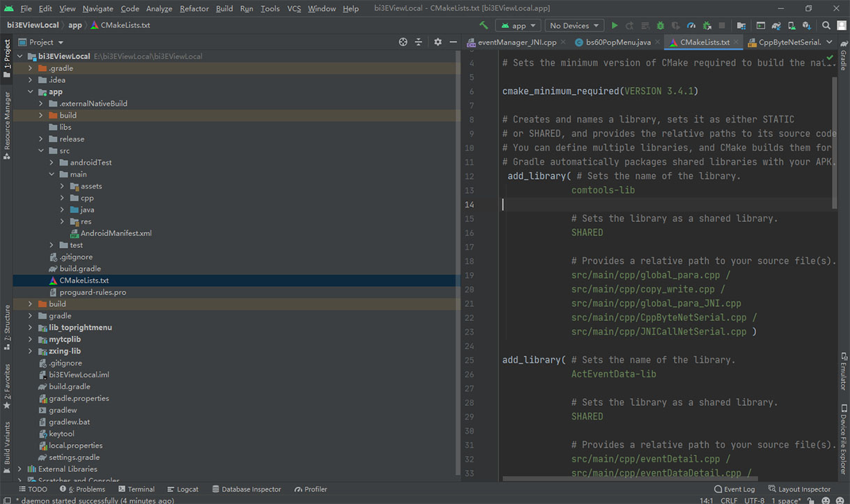Run the app with the green play button
The width and height of the screenshot is (850, 504).
pyautogui.click(x=615, y=25)
